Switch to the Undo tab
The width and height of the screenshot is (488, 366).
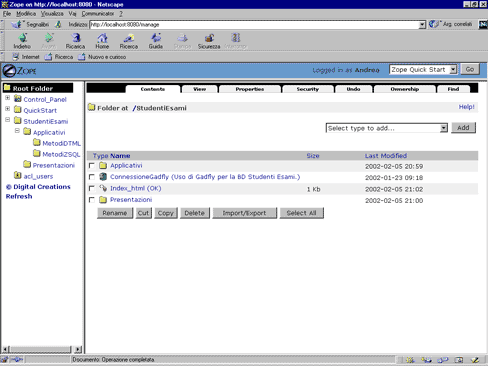pos(353,89)
